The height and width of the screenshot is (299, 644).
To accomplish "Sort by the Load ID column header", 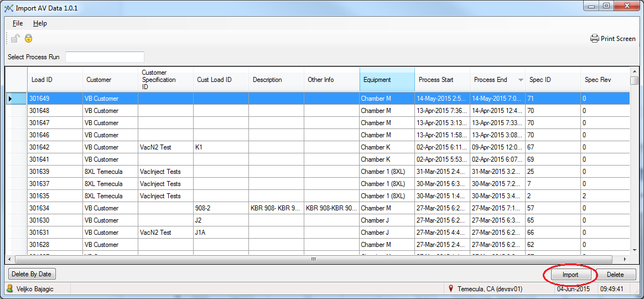I will pos(54,80).
